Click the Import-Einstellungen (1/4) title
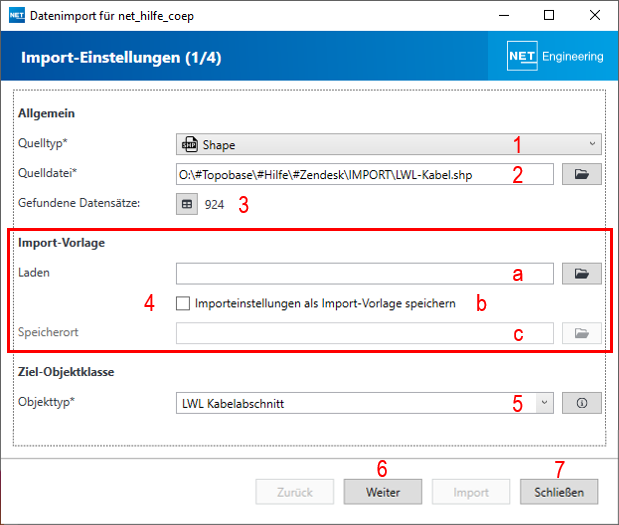 pos(121,58)
